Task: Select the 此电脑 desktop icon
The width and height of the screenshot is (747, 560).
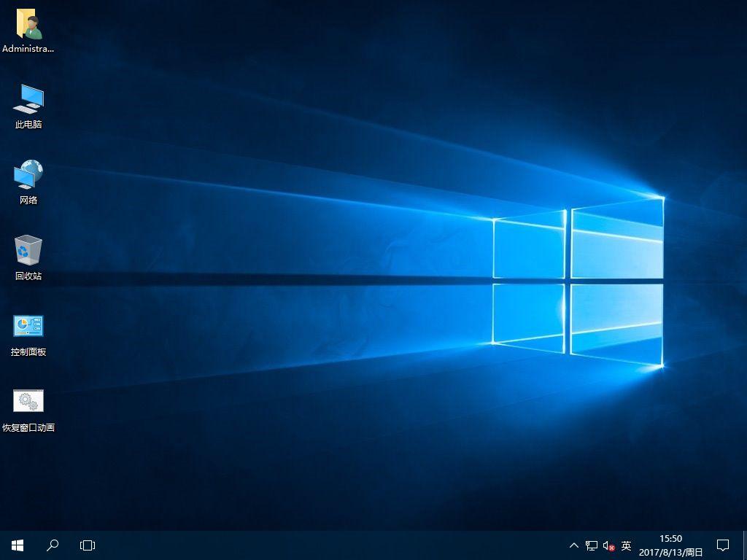Action: pos(28,98)
